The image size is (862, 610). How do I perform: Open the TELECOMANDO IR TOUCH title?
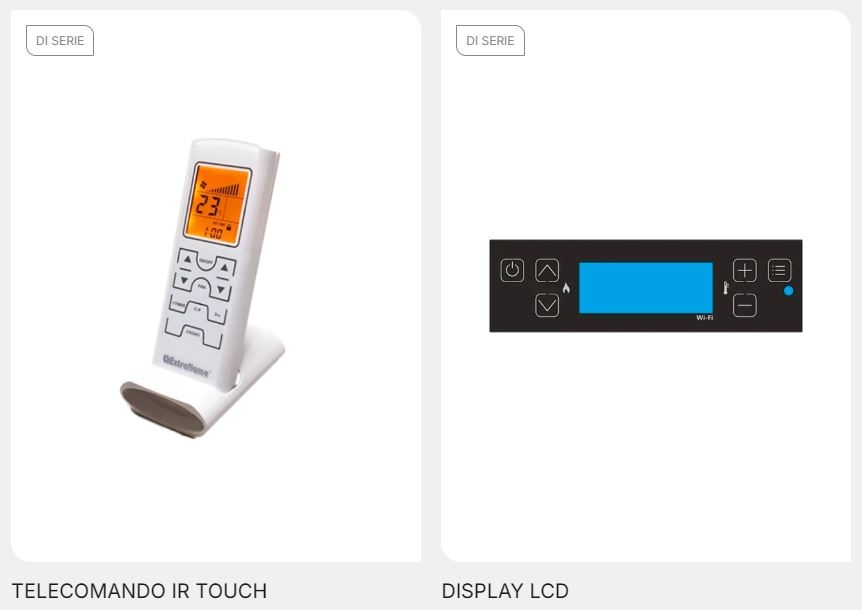coord(140,591)
